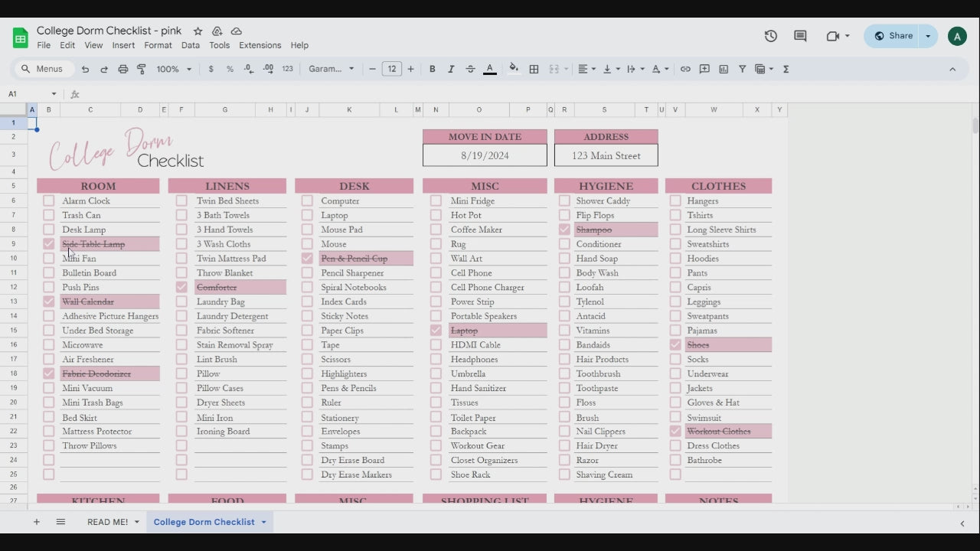This screenshot has height=551, width=980.
Task: Click the insert link icon
Action: point(685,69)
